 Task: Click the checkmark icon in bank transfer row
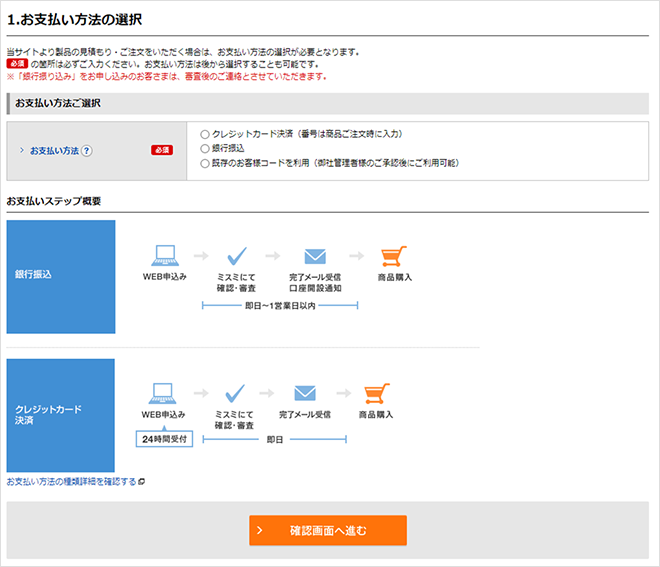(235, 256)
